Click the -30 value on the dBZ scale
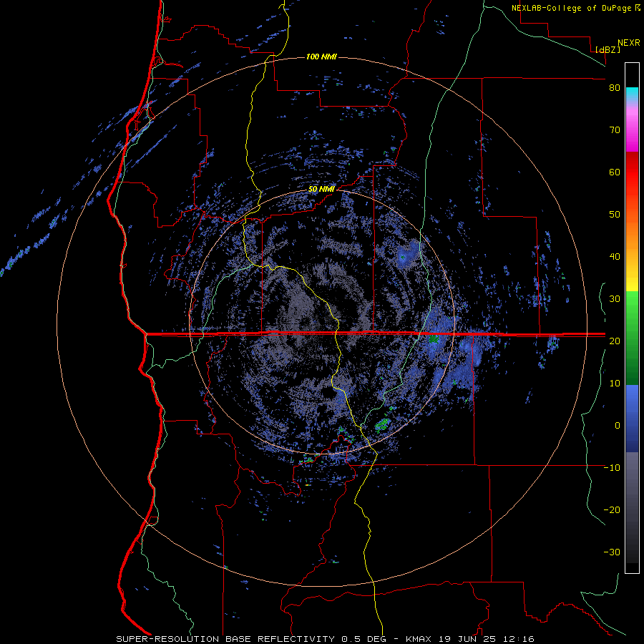The width and height of the screenshot is (644, 644). click(x=612, y=552)
